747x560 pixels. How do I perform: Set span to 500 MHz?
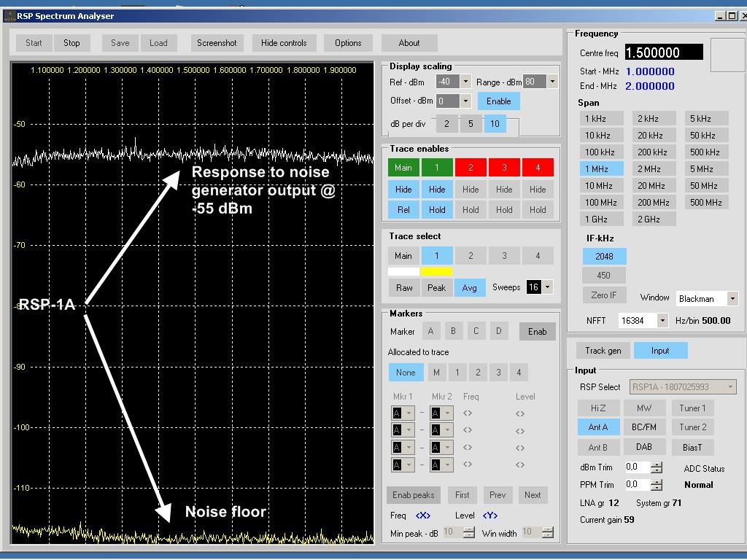coord(706,203)
